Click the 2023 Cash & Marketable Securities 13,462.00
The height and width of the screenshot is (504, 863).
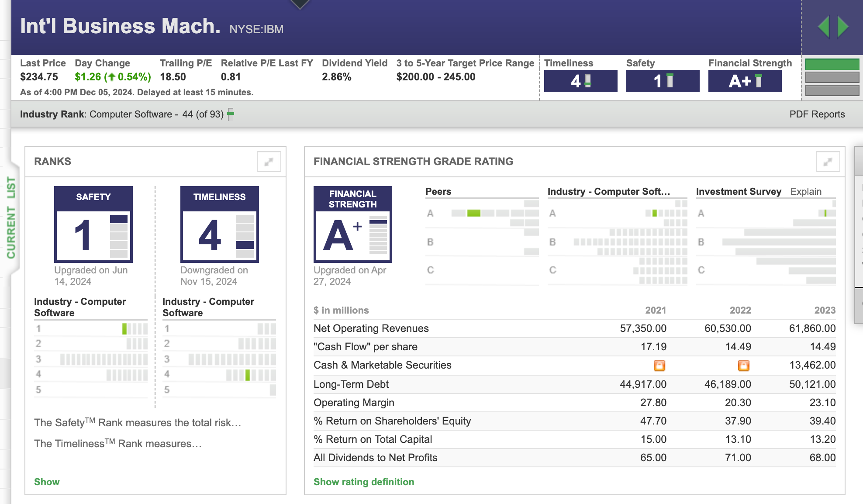pyautogui.click(x=812, y=365)
